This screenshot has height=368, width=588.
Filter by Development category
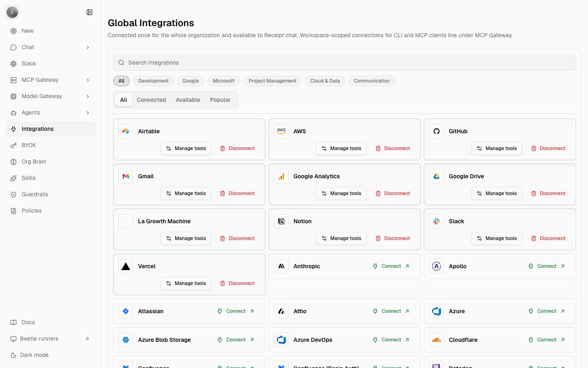(x=154, y=81)
